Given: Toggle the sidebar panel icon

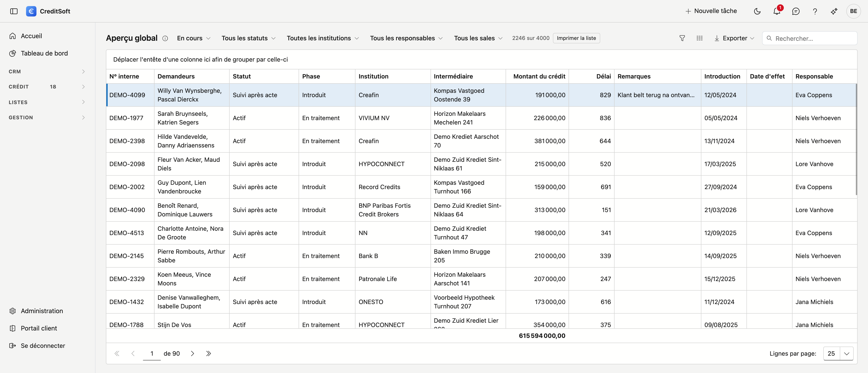Looking at the screenshot, I should pos(14,11).
